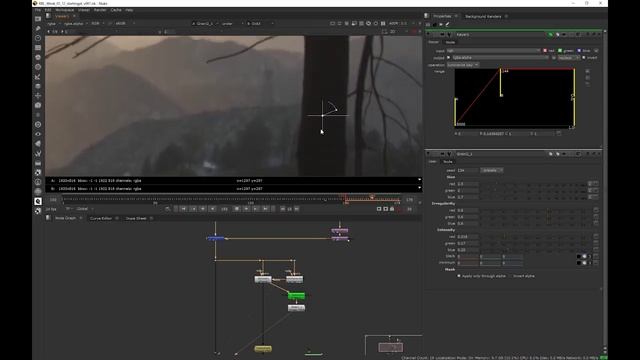This screenshot has height=360, width=640.
Task: Select the blue node in node graph
Action: coord(216,238)
